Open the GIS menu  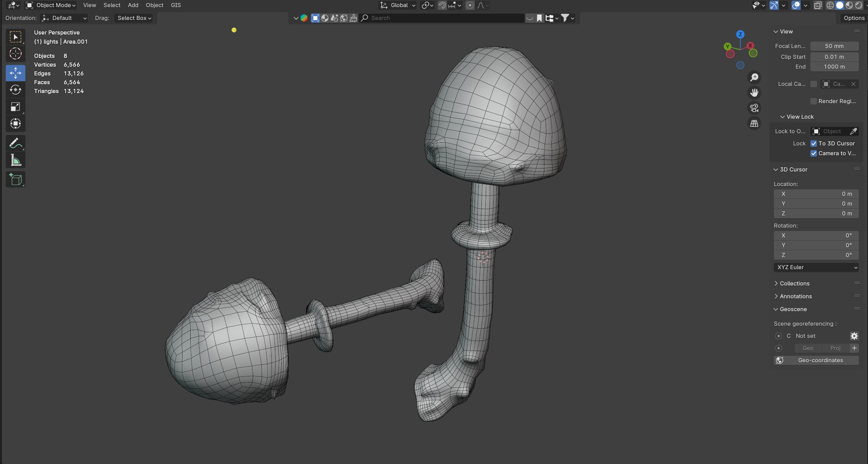pos(176,5)
